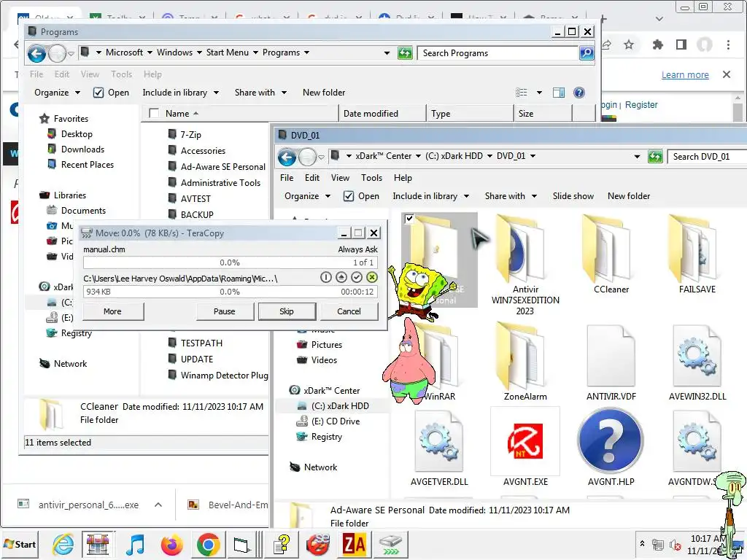Select the Administrative Tools folder in Programs

[x=220, y=183]
